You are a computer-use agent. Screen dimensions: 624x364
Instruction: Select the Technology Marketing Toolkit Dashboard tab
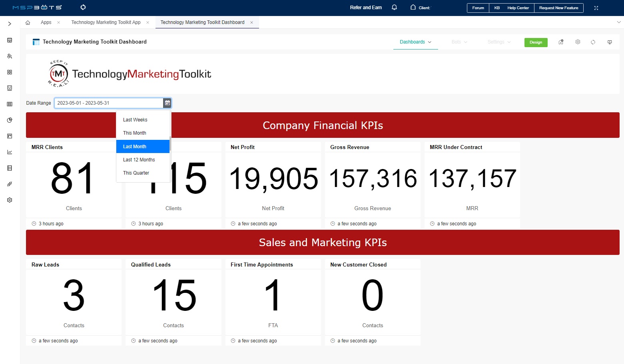(x=202, y=22)
